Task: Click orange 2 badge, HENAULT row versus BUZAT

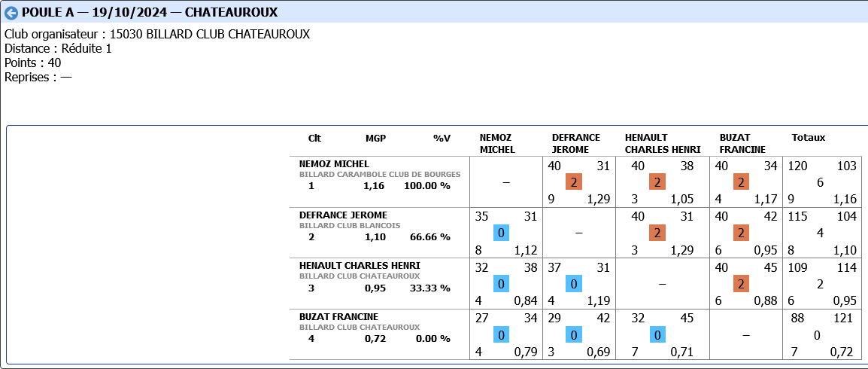Action: tap(741, 284)
